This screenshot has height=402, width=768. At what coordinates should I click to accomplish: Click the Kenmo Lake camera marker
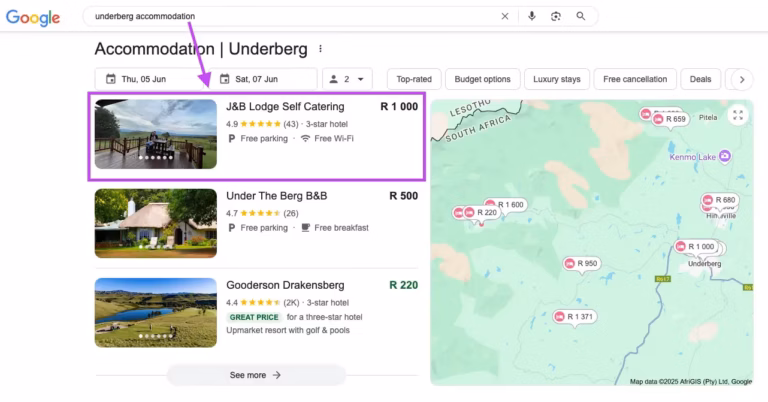coord(725,156)
